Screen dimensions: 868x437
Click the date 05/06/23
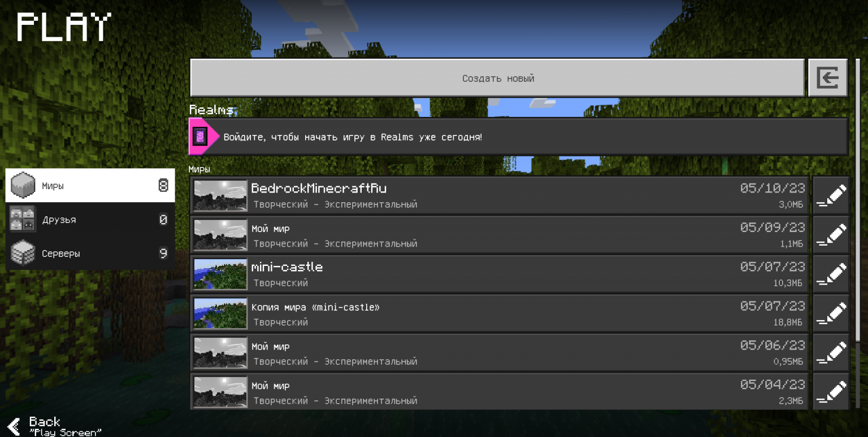(x=772, y=345)
